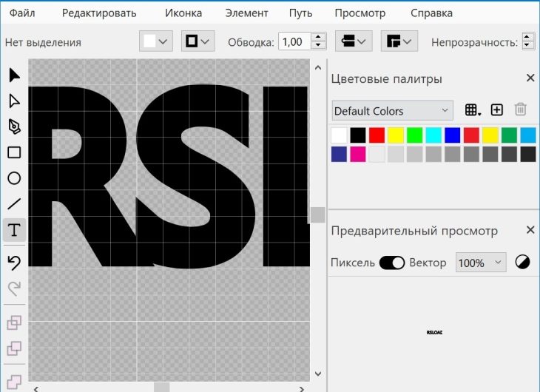This screenshot has height=392, width=540.
Task: Open the Редактировать menu
Action: click(x=99, y=13)
